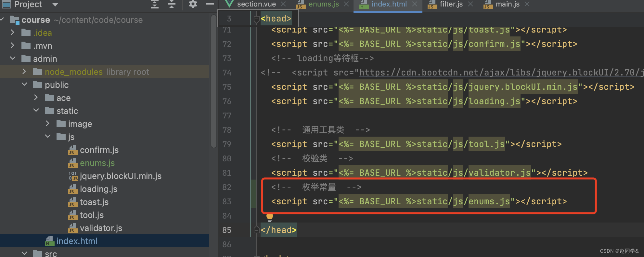Expand the .mvn folder

12,46
